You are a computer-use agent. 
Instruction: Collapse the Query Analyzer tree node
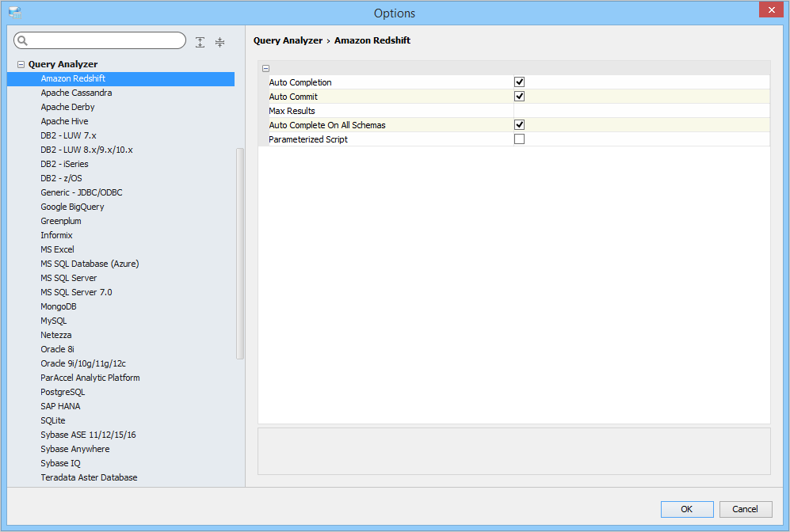(21, 64)
